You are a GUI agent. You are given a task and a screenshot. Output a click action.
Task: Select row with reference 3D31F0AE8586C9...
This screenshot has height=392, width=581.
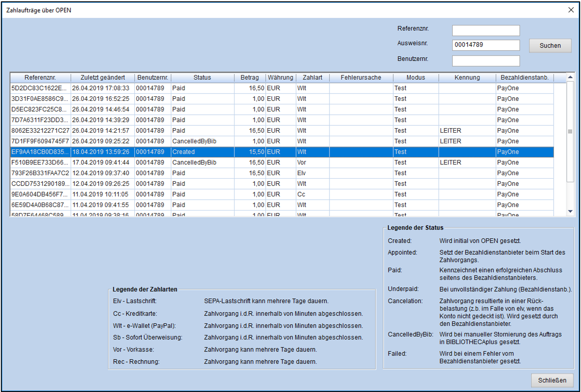pos(282,99)
